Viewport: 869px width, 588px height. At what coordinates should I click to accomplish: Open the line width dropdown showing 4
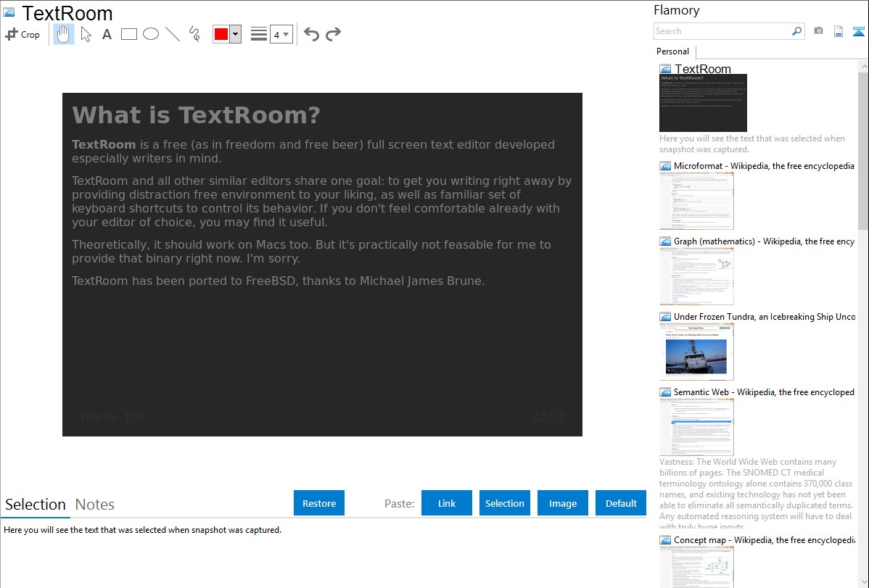pyautogui.click(x=281, y=34)
